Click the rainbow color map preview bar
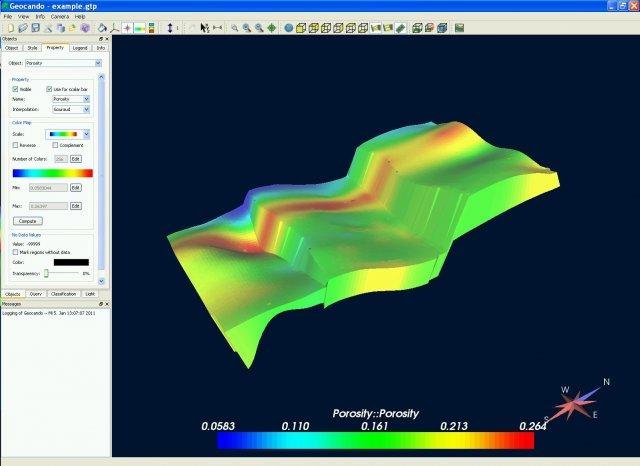Viewport: 640px width, 466px height. [x=53, y=173]
